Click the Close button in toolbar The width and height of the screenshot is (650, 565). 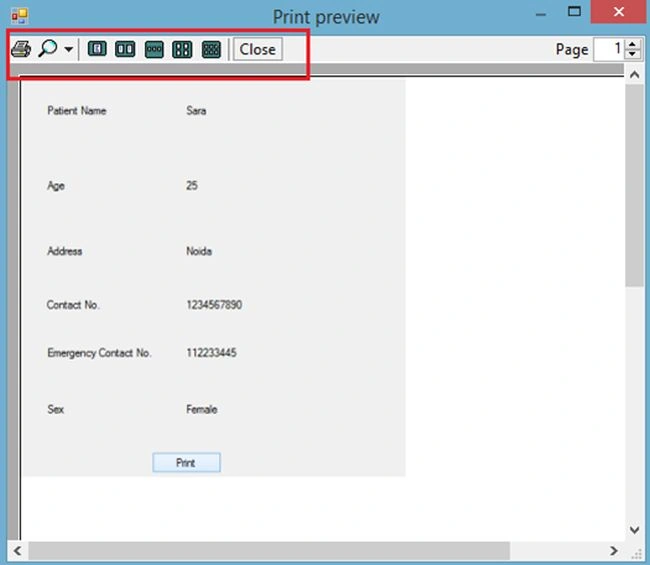(x=258, y=49)
